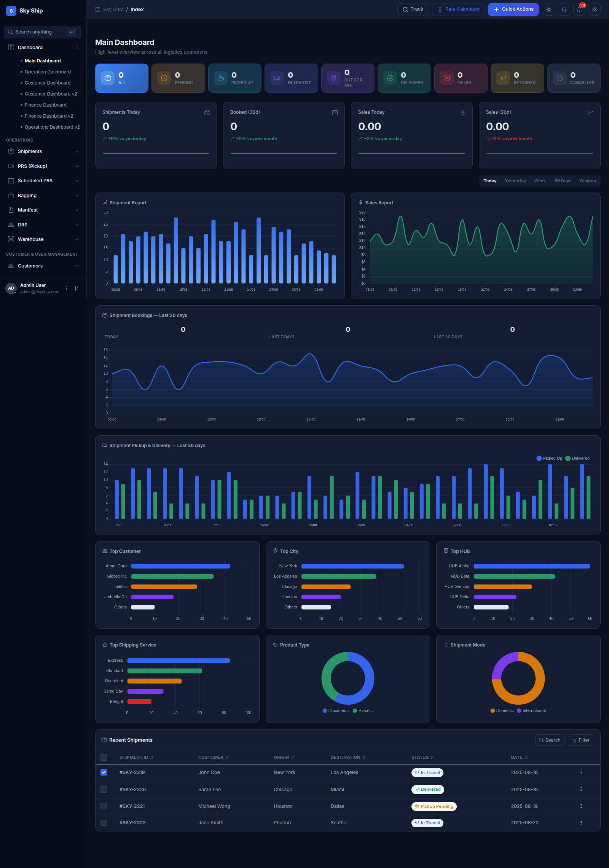609x868 pixels.
Task: Open row actions for shipment #SKY-2320
Action: pos(581,789)
